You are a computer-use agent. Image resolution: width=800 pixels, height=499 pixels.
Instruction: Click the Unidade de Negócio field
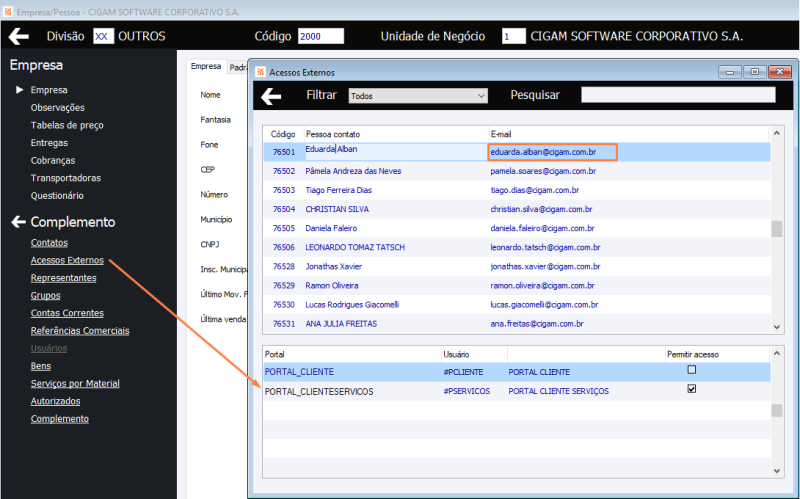[x=513, y=36]
